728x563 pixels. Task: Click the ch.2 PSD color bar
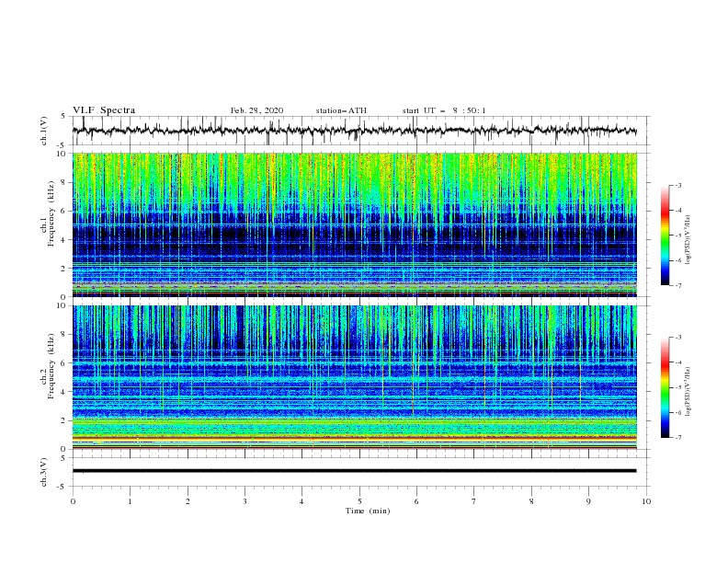coord(665,387)
